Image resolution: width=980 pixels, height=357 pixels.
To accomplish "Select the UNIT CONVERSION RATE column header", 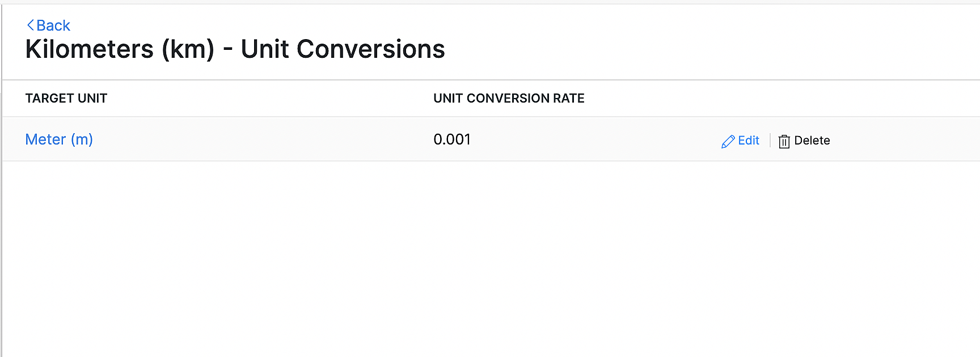I will click(x=508, y=99).
